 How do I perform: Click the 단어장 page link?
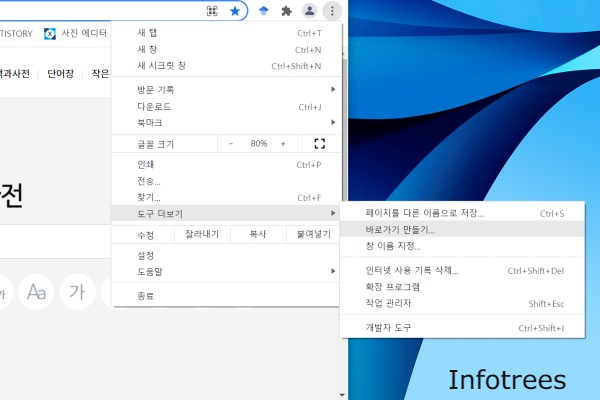tap(60, 73)
